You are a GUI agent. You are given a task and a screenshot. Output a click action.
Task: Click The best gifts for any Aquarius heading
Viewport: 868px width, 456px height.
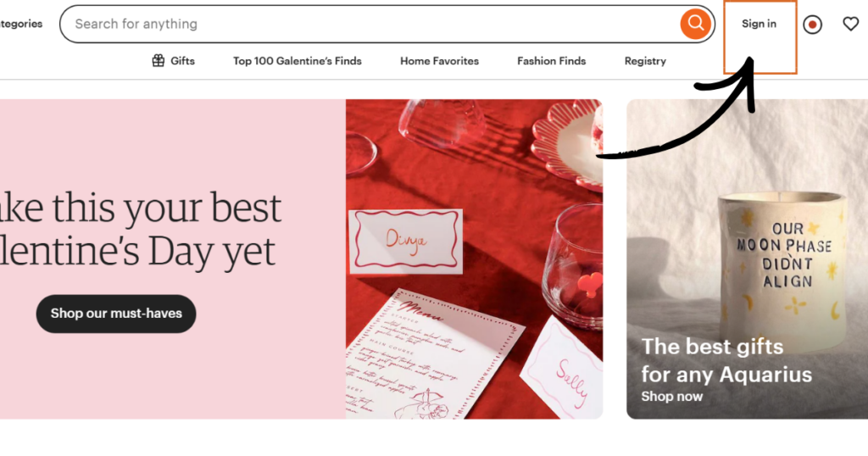pos(726,360)
